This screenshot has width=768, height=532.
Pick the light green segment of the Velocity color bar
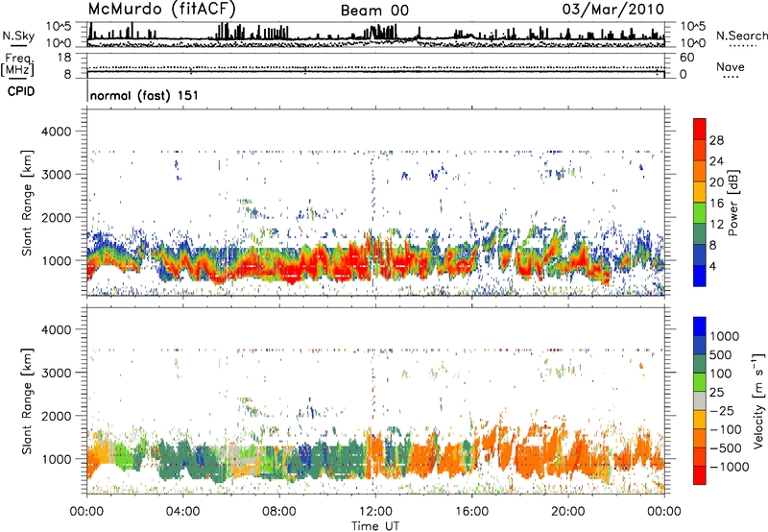point(700,382)
